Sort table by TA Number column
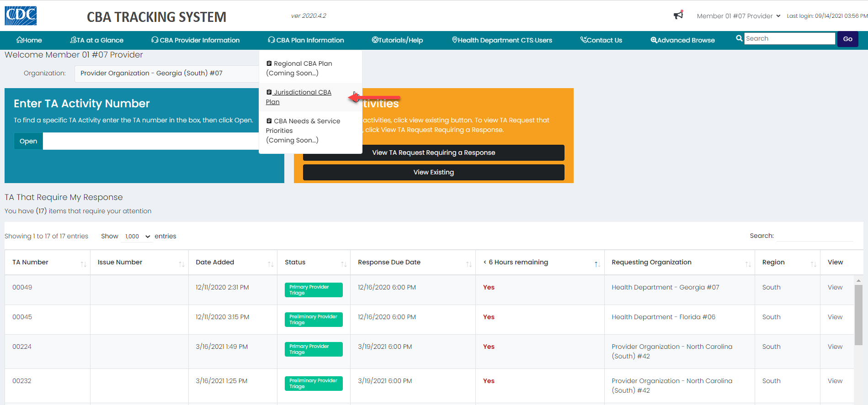Viewport: 868px width, 405px height. click(83, 264)
